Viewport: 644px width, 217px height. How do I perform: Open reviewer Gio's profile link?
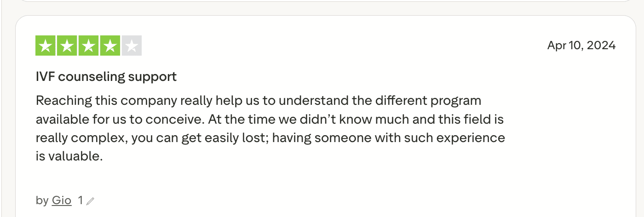coord(61,200)
